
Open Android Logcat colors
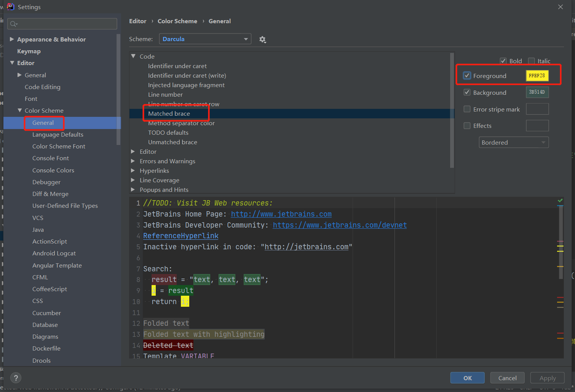tap(54, 253)
